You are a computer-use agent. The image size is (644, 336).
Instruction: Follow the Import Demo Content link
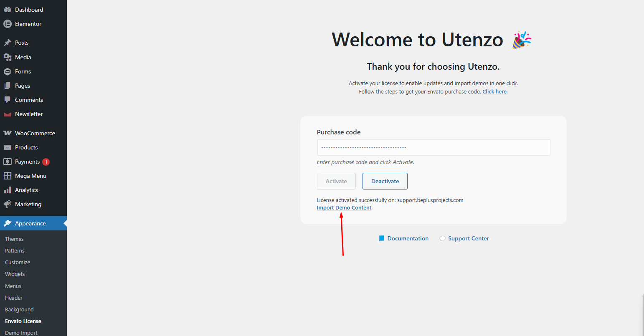(x=344, y=207)
